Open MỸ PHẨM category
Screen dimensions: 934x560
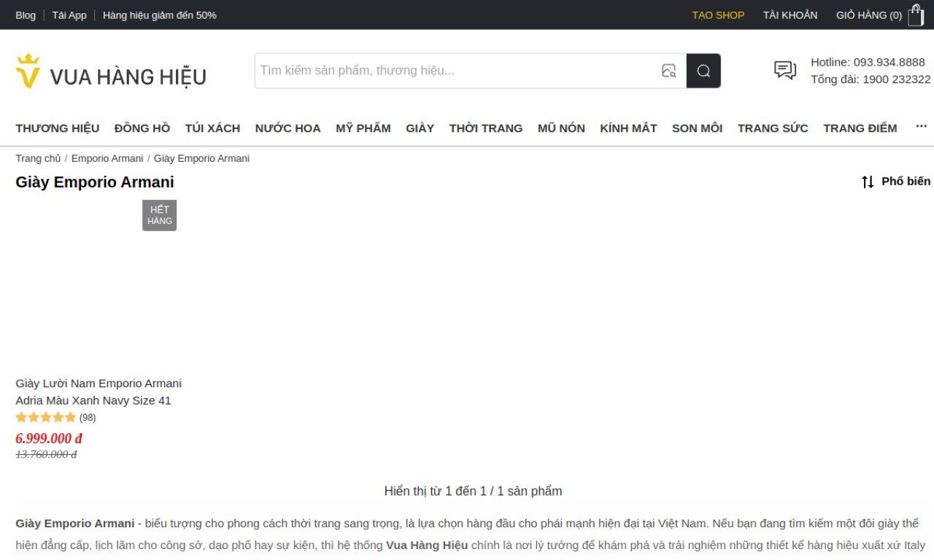pyautogui.click(x=363, y=128)
